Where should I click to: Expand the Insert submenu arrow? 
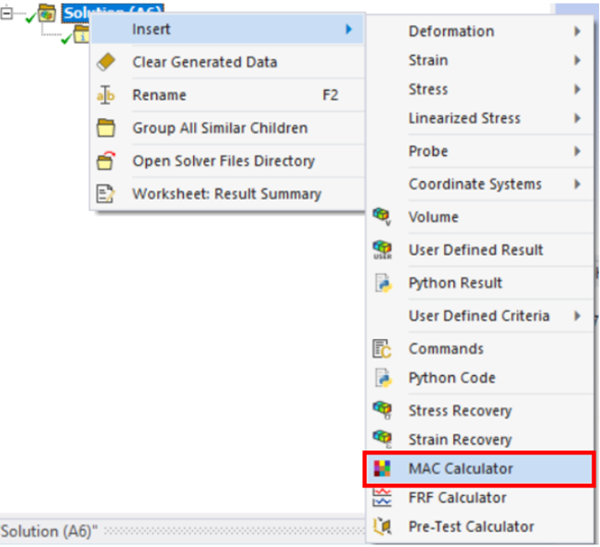click(x=348, y=29)
